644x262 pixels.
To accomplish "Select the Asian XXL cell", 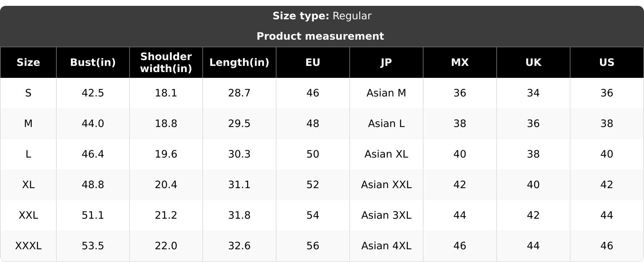I will point(386,185).
